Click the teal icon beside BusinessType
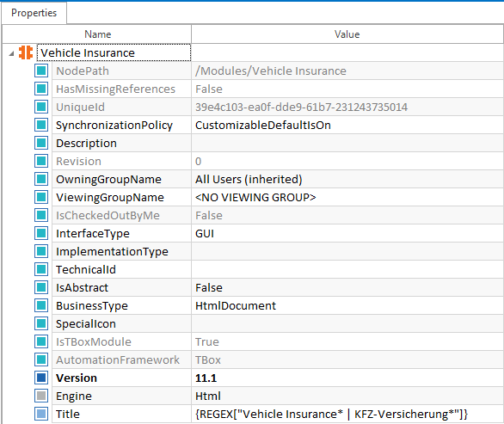Screen dimensions: 504x424 (x=41, y=305)
